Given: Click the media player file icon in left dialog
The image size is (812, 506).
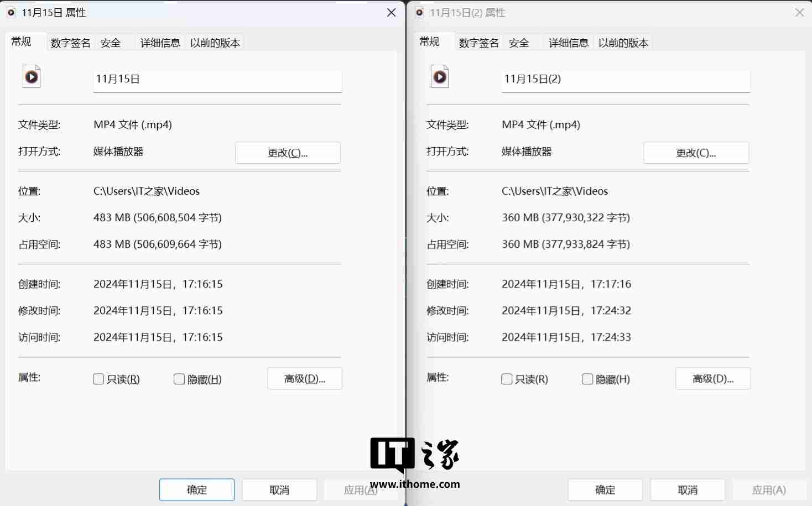Looking at the screenshot, I should click(31, 76).
